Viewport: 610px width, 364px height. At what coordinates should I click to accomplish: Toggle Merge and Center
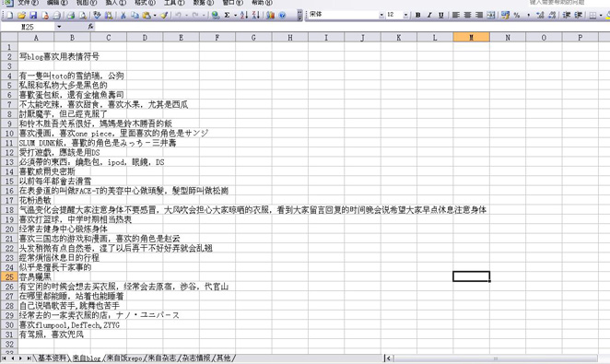(491, 15)
